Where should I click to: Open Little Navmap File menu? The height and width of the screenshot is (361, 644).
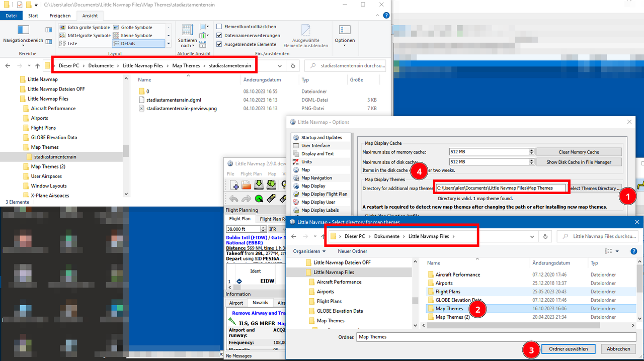pyautogui.click(x=230, y=174)
